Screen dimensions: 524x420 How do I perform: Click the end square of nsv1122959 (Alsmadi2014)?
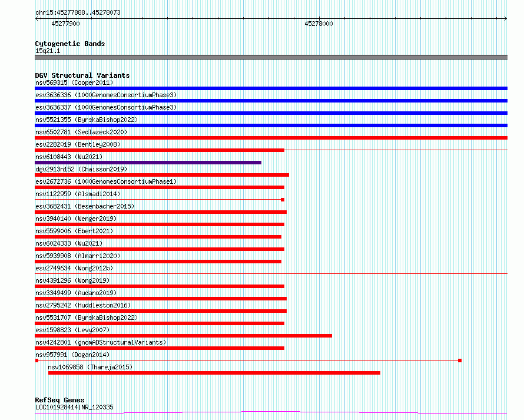coord(283,200)
